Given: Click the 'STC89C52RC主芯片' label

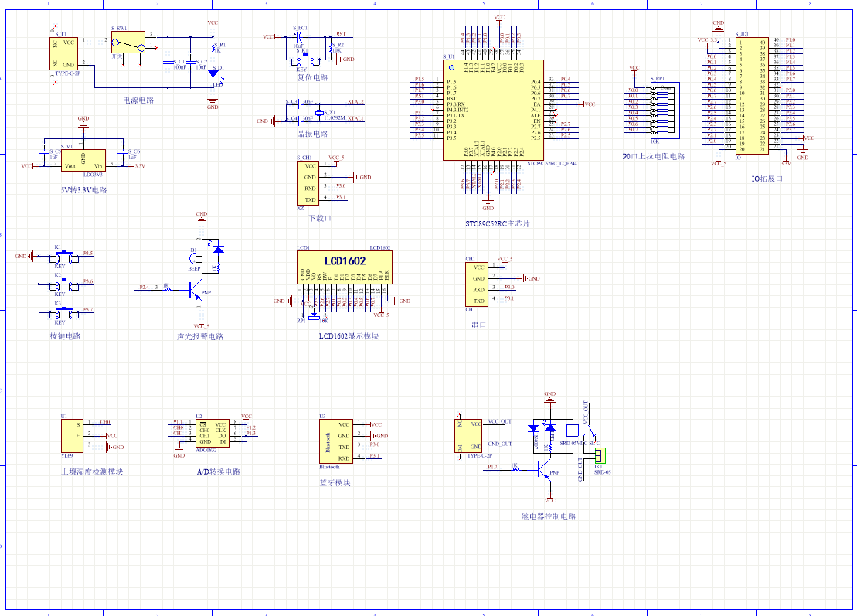Looking at the screenshot, I should (x=498, y=223).
